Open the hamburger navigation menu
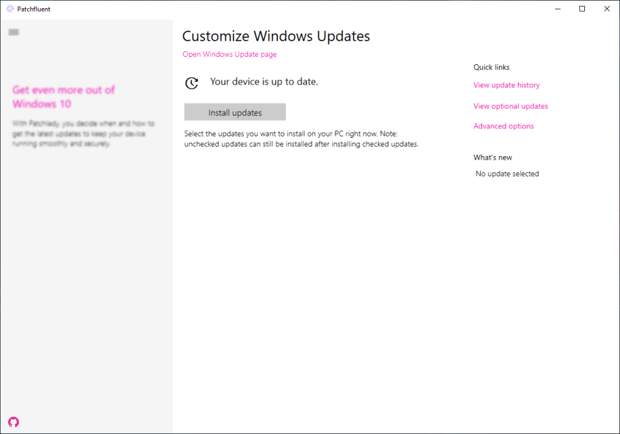620x434 pixels. 14,32
